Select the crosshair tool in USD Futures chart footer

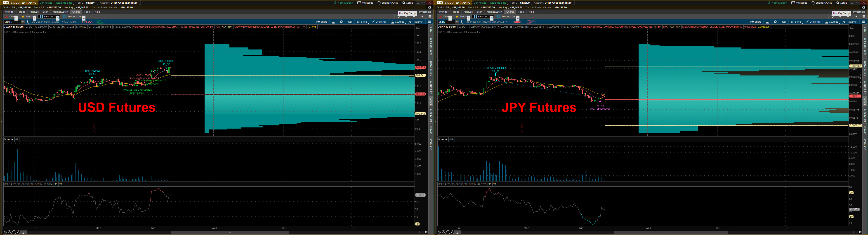pos(5,232)
